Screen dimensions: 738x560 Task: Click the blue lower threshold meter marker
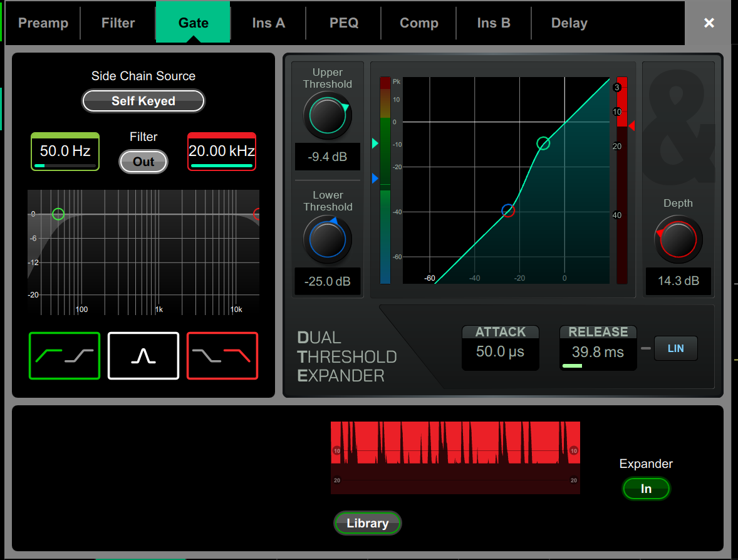(375, 179)
